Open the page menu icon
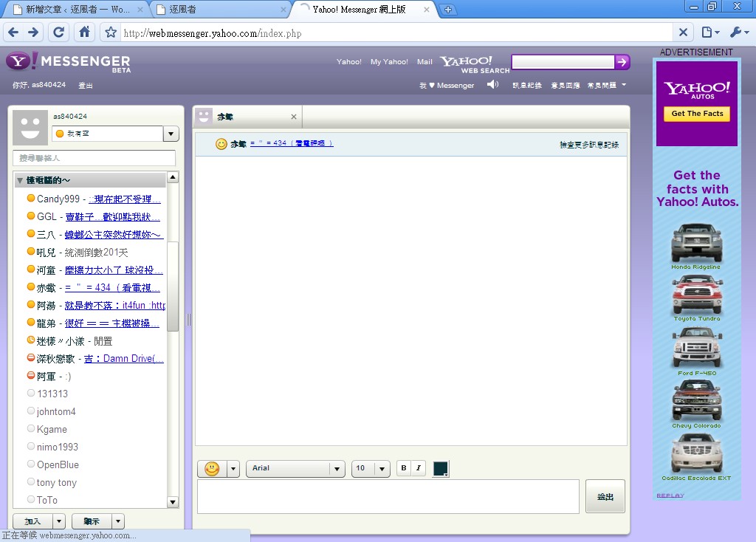 coord(710,32)
